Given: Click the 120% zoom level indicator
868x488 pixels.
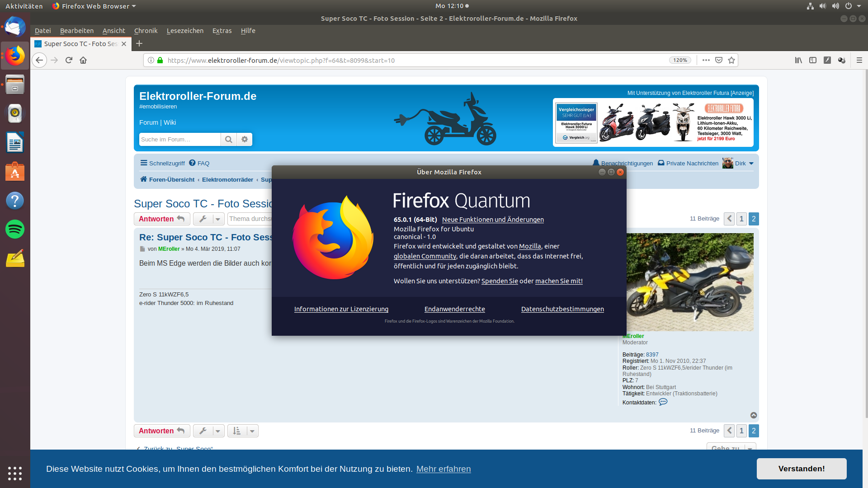Looking at the screenshot, I should pyautogui.click(x=680, y=60).
